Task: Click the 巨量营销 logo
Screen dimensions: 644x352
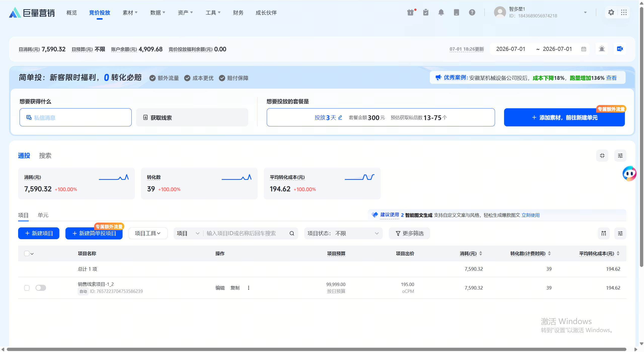Action: coord(32,13)
